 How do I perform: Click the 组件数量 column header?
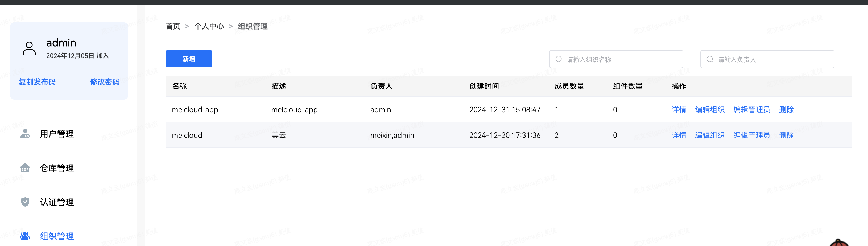(x=628, y=86)
